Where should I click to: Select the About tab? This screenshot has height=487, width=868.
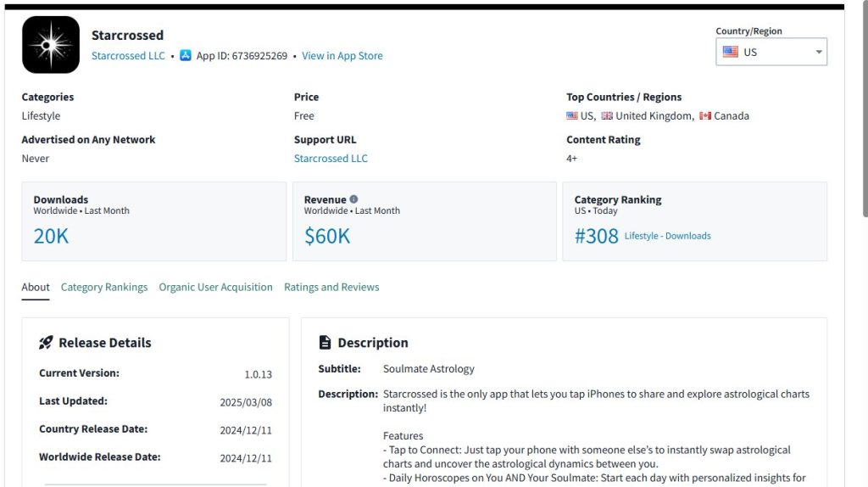tap(36, 288)
